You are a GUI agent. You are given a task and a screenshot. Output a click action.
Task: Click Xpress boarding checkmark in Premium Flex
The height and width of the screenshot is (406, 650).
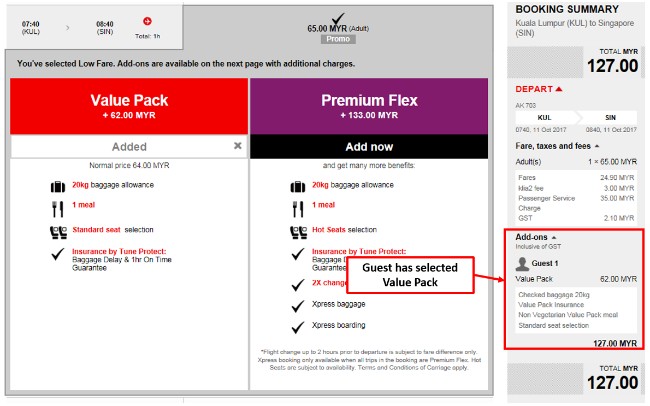coord(299,326)
